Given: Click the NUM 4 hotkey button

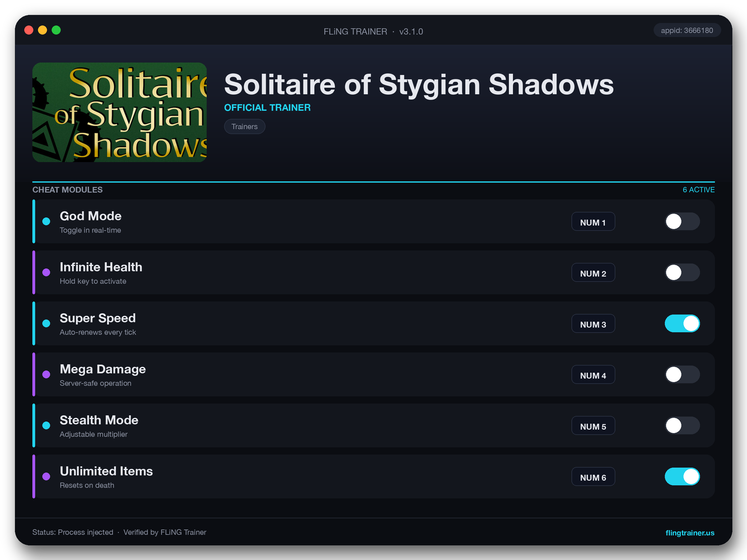Looking at the screenshot, I should coord(593,374).
